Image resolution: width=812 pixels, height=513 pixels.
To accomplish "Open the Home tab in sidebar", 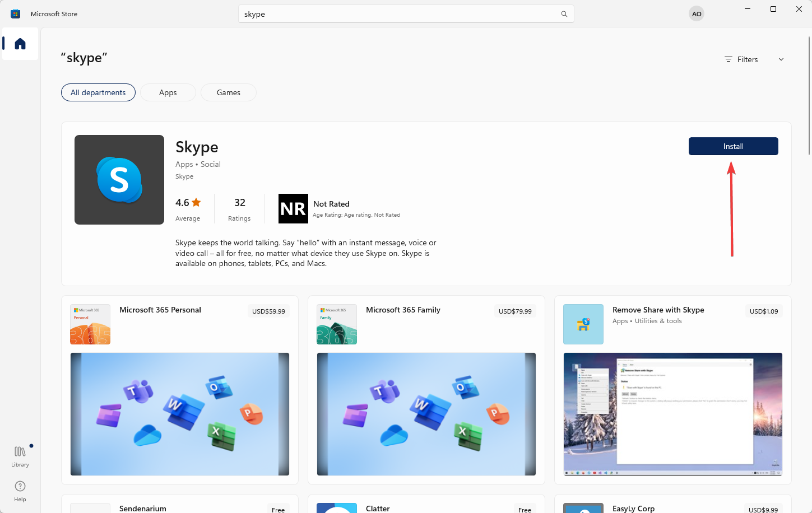I will (20, 44).
